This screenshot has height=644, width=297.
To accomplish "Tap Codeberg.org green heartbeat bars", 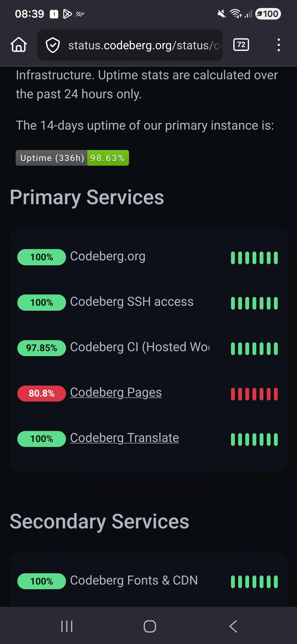I will [254, 258].
